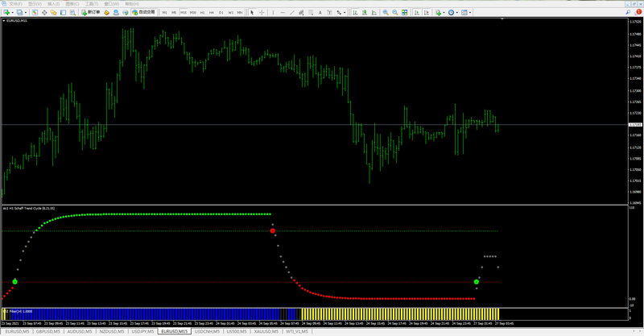Switch to M1 timeframe
Image resolution: width=644 pixels, height=336 pixels.
pyautogui.click(x=165, y=13)
